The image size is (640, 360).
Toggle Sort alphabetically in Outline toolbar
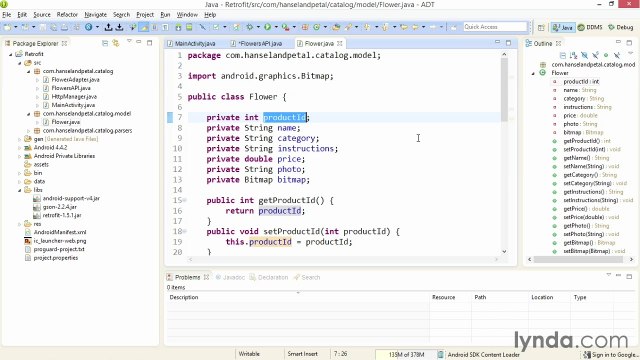tap(573, 55)
